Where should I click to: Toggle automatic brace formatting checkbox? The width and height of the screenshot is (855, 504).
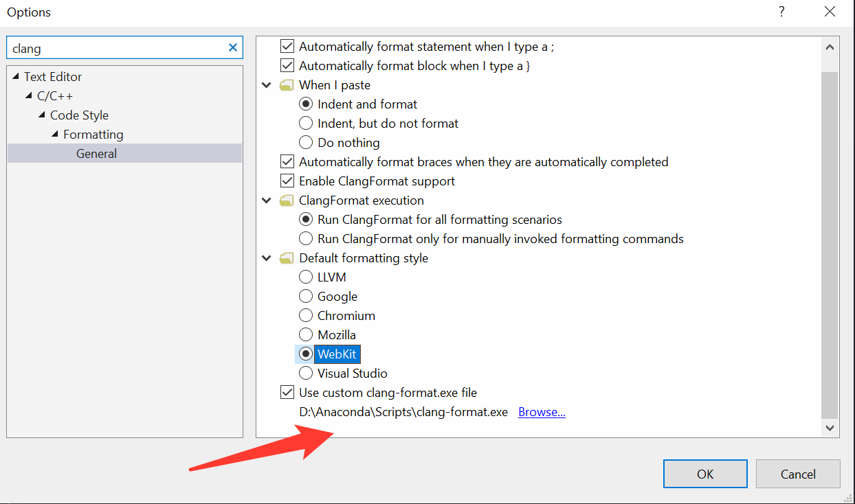click(x=287, y=162)
